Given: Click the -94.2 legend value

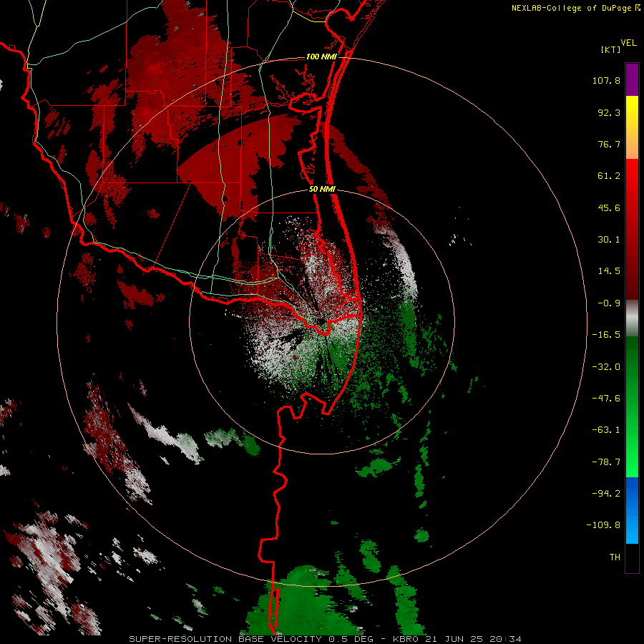Looking at the screenshot, I should [606, 493].
